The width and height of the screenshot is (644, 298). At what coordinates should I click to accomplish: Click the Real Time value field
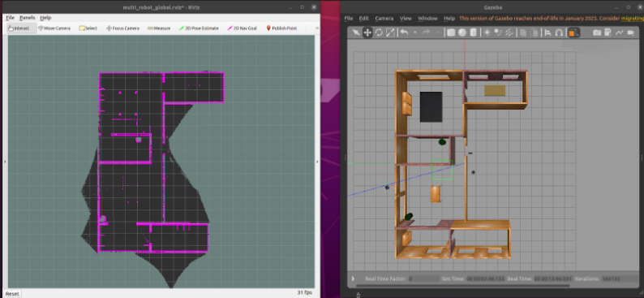pos(553,279)
